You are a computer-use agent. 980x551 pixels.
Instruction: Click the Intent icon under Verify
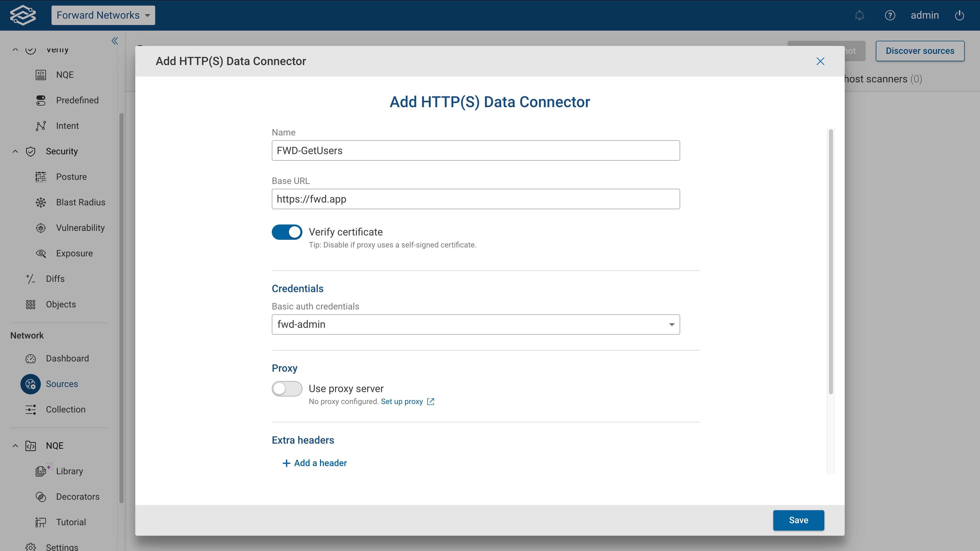(x=40, y=126)
